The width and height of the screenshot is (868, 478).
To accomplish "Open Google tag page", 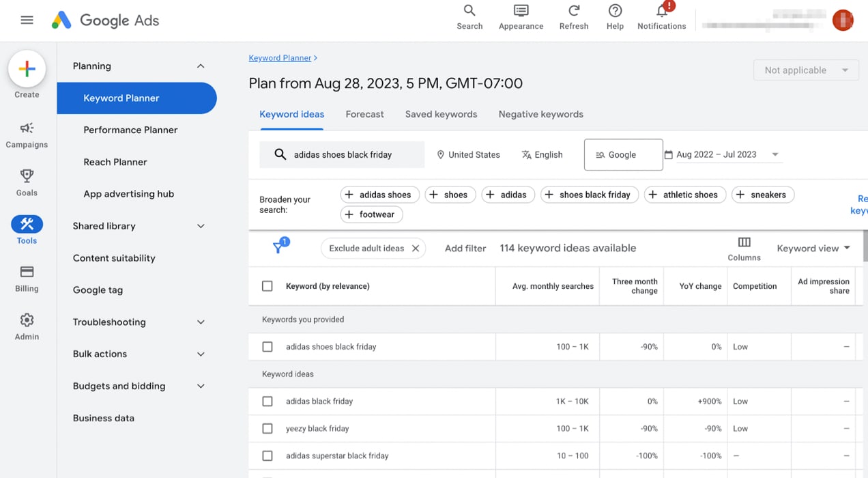I will click(x=98, y=290).
